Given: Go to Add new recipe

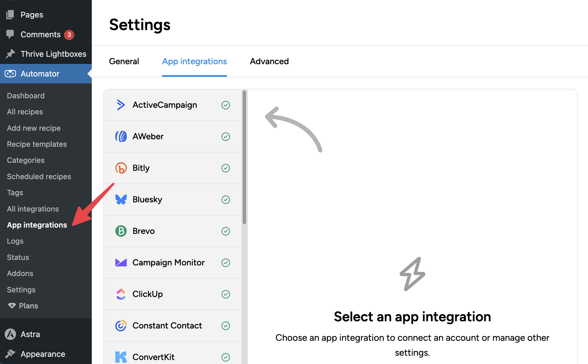Looking at the screenshot, I should pos(34,128).
